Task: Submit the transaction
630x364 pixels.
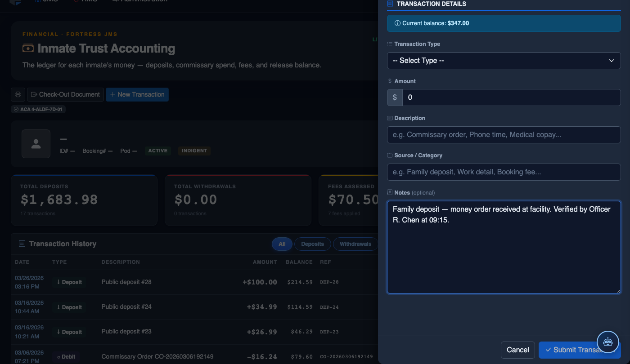Action: 580,350
